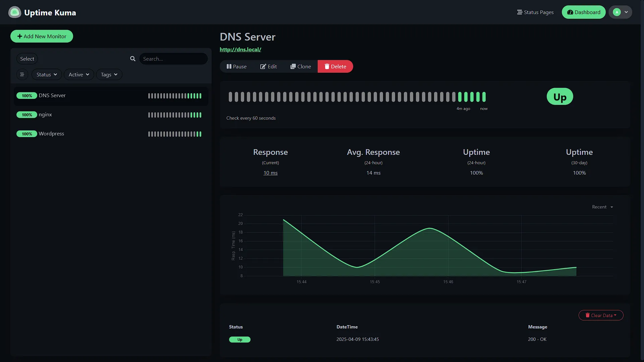Click Check every 60 seconds text
The width and height of the screenshot is (644, 362).
[251, 118]
